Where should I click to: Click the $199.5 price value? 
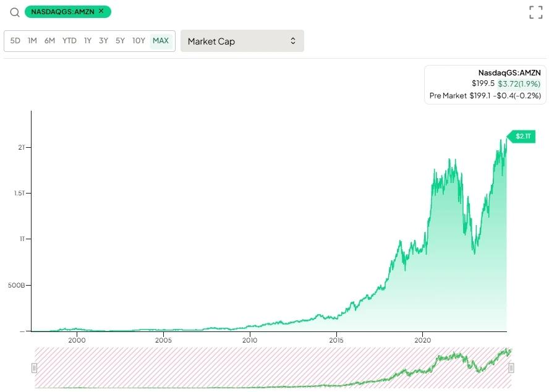[x=483, y=83]
